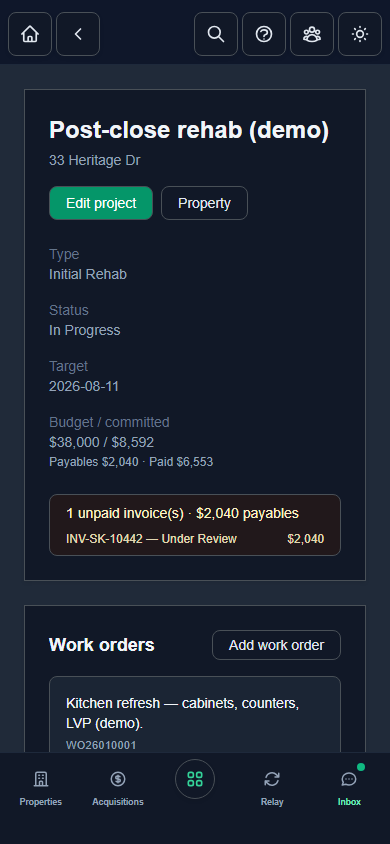
Task: Click Add work order button
Action: [x=276, y=645]
